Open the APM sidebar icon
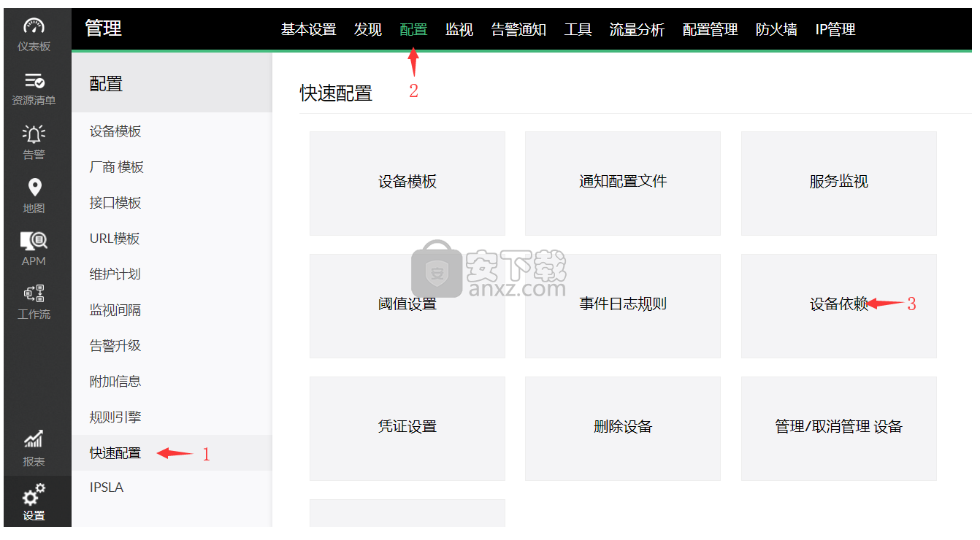This screenshot has height=540, width=980. [34, 240]
